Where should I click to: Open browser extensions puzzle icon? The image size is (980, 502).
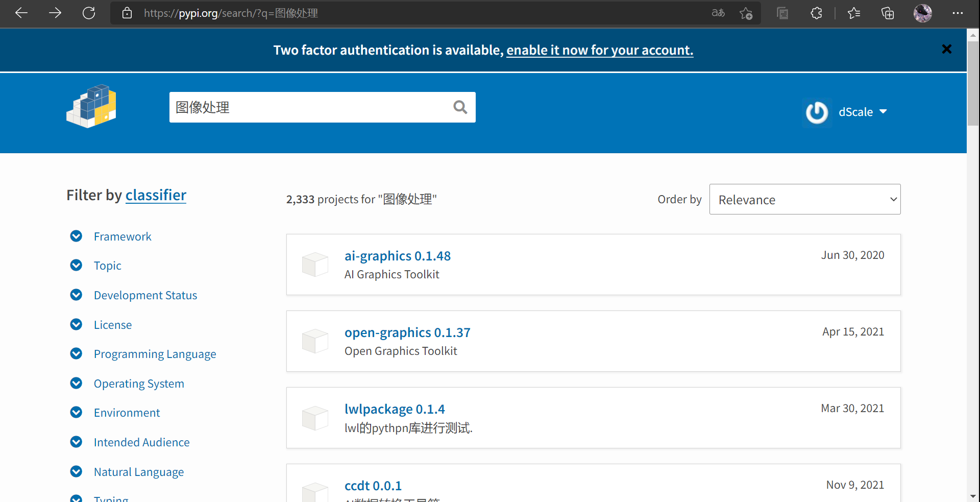tap(816, 13)
